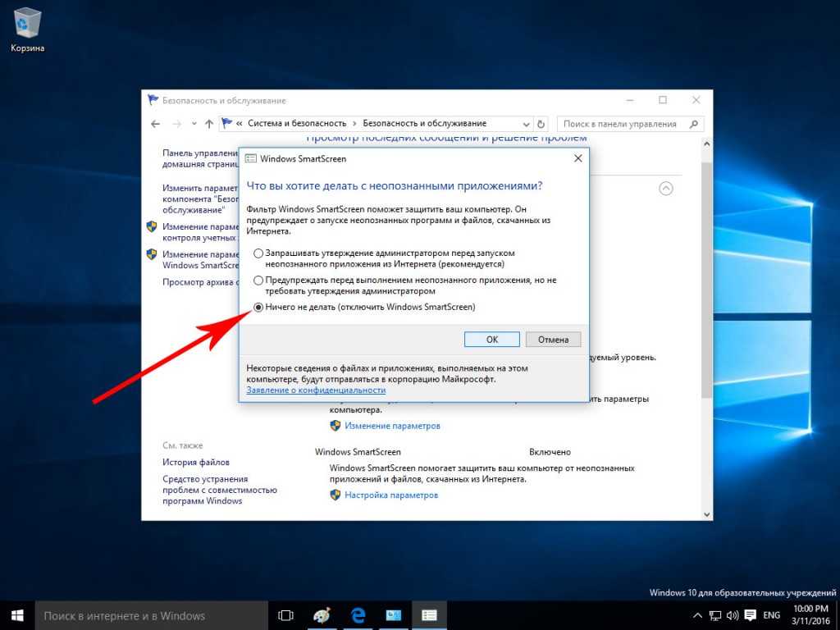Viewport: 840px width, 630px height.
Task: Click 'Настройка параметров' link under SmartScreen
Action: [391, 495]
